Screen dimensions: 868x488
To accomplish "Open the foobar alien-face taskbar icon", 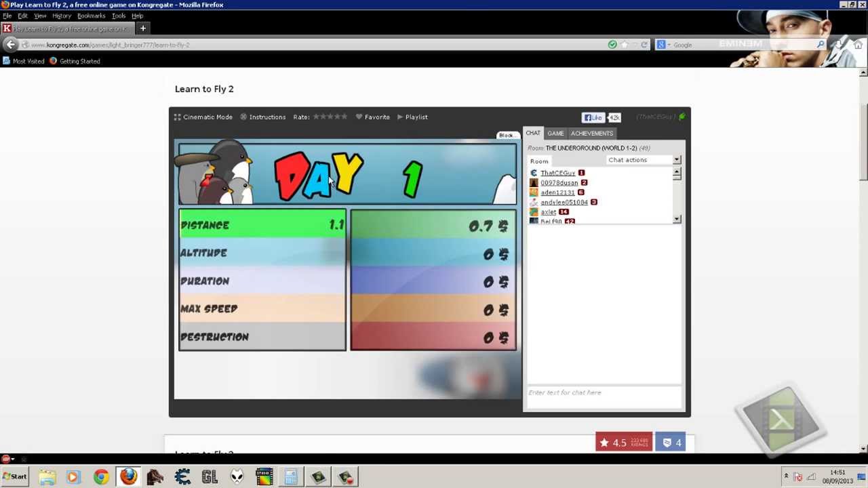I will (237, 477).
